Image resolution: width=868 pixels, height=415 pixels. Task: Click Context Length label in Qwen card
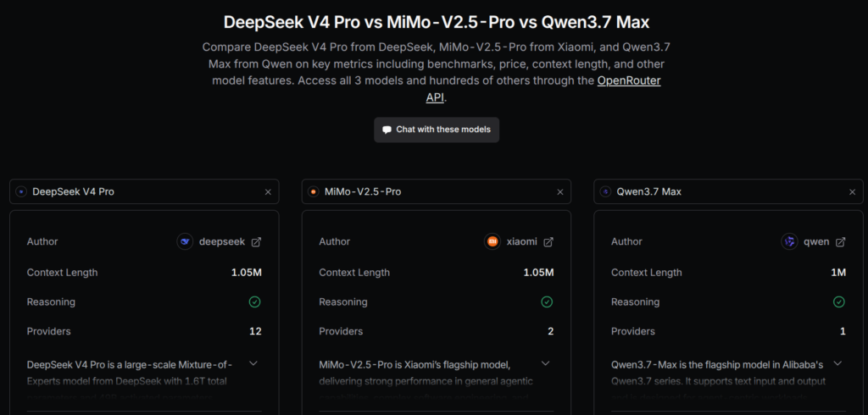point(647,272)
